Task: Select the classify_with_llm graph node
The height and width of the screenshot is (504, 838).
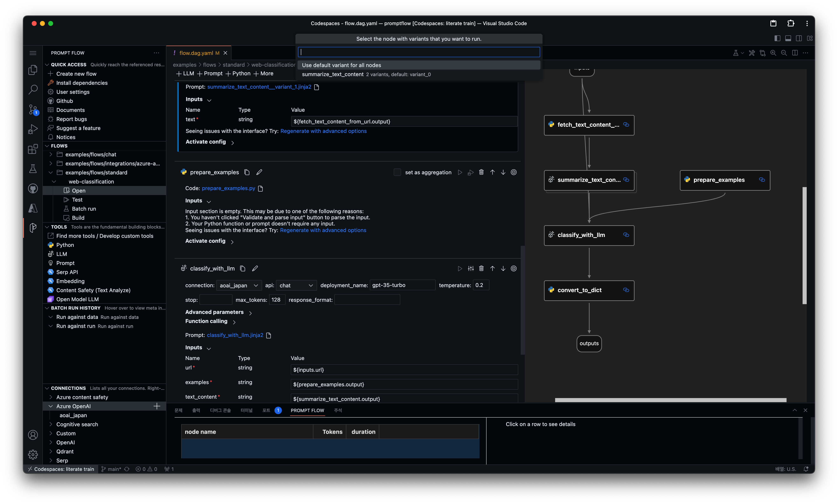Action: coord(589,235)
